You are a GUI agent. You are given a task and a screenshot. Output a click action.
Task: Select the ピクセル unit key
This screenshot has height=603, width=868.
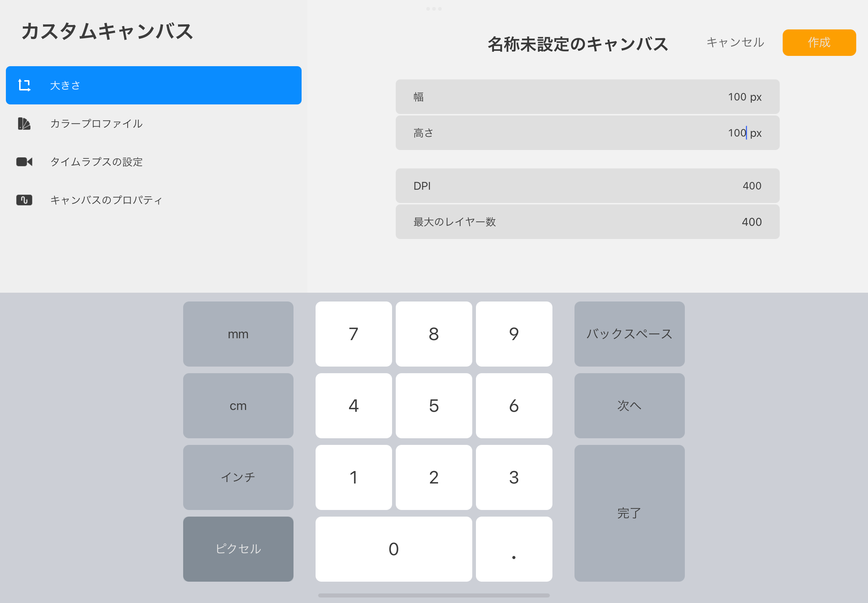pos(238,549)
